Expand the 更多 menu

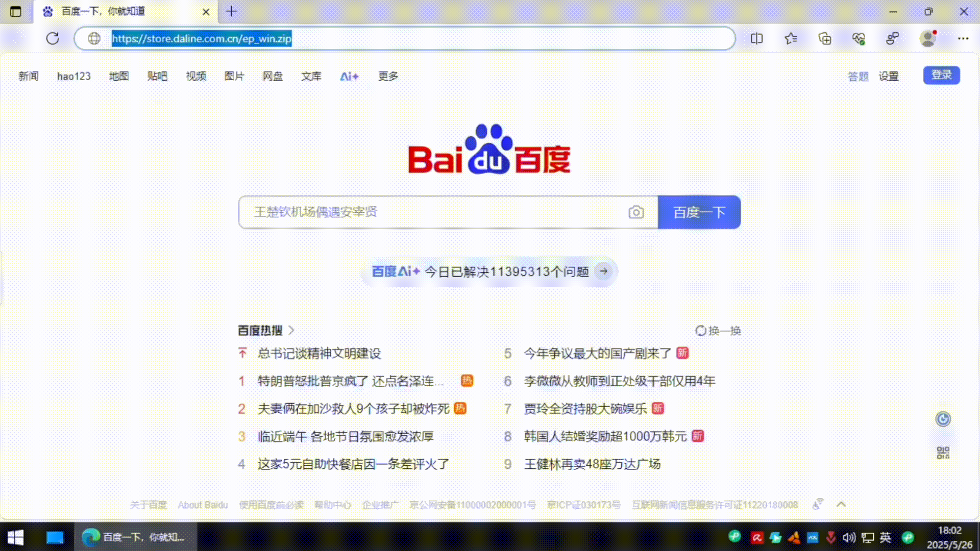point(388,76)
